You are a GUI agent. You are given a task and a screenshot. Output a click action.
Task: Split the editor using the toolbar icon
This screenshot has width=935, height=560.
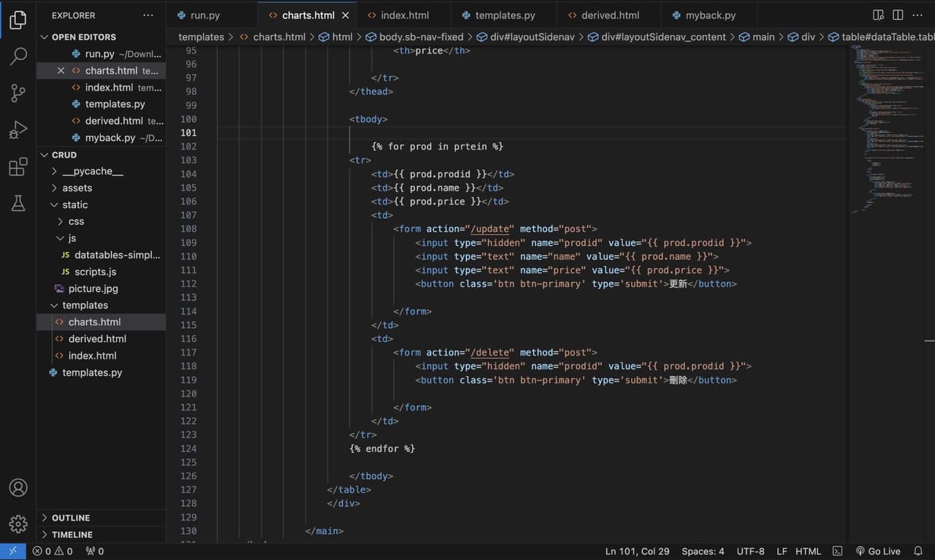coord(898,15)
